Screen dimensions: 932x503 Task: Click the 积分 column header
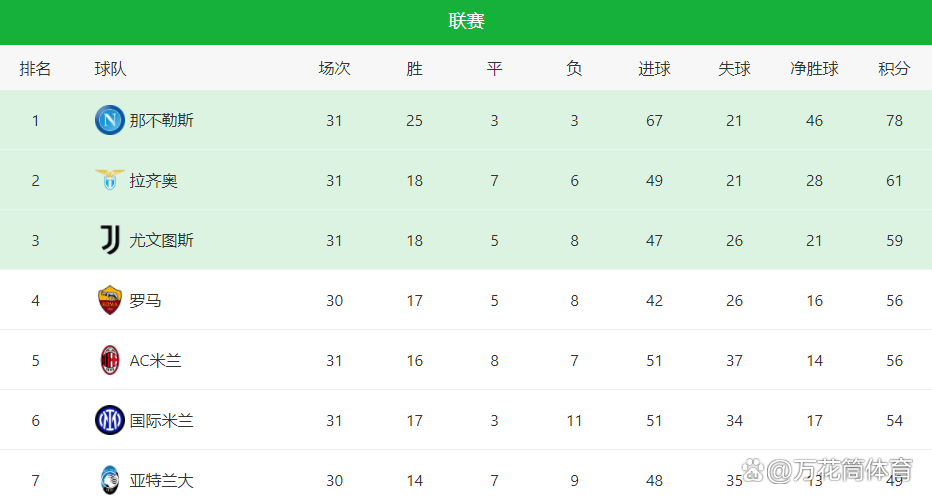point(894,69)
